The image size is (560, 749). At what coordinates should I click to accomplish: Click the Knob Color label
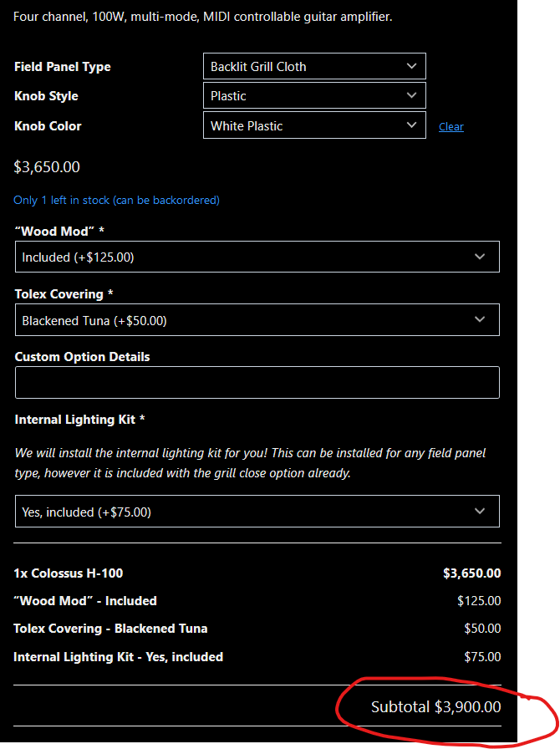click(x=48, y=126)
